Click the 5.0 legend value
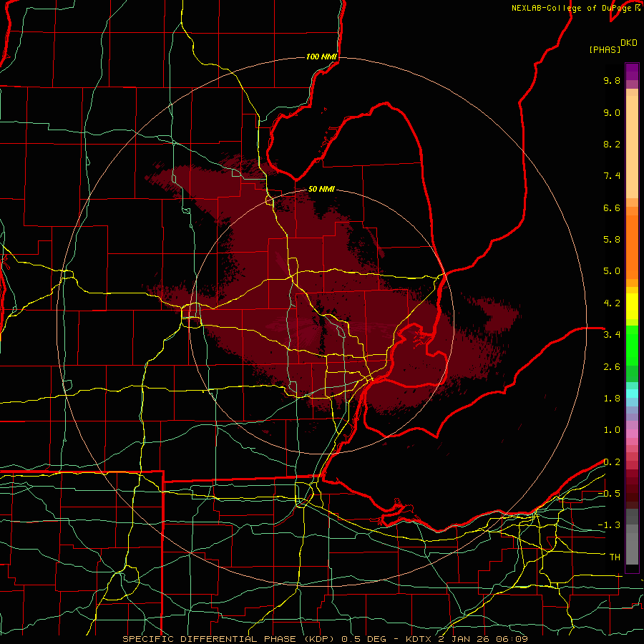 (x=612, y=271)
